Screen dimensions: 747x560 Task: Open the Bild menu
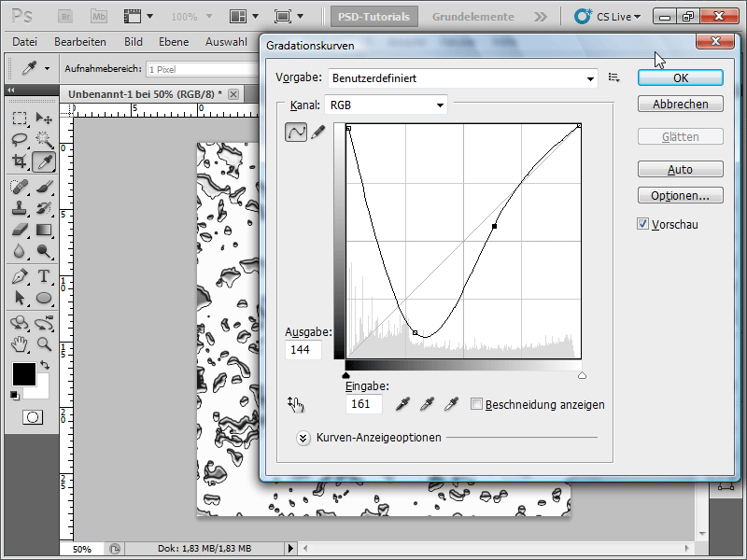pyautogui.click(x=134, y=42)
